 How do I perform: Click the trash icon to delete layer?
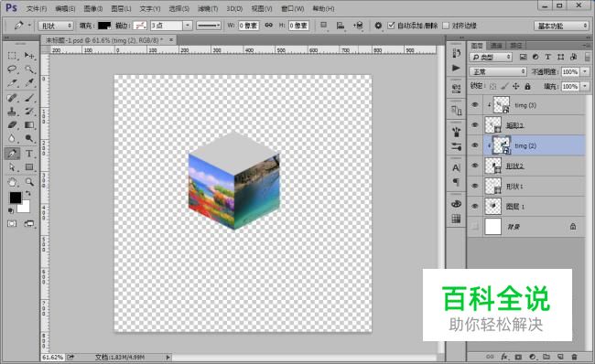point(574,357)
